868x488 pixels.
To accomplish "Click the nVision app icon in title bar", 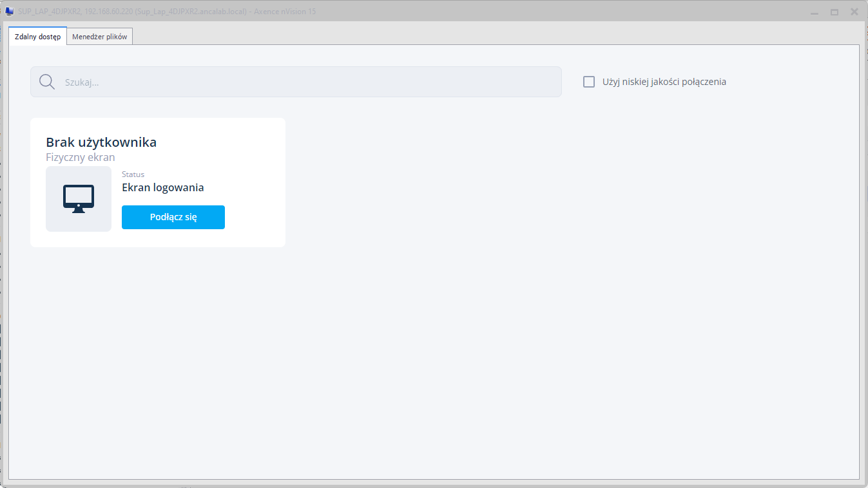I will tap(10, 12).
